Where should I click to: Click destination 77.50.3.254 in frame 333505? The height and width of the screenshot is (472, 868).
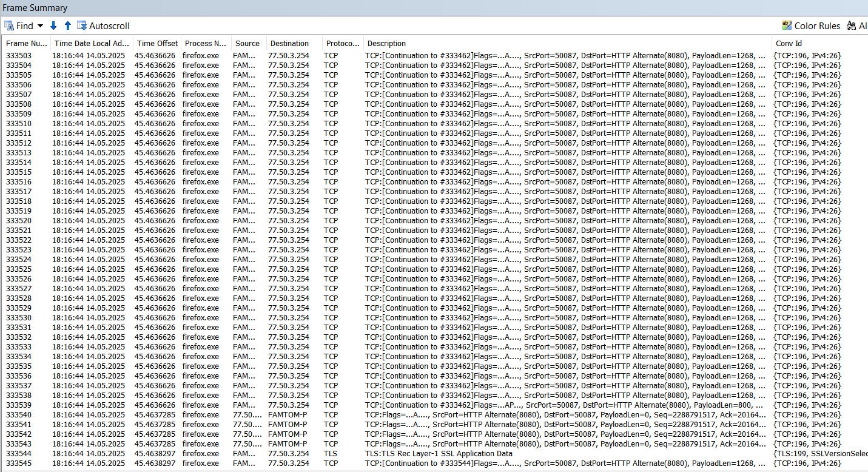pos(288,75)
